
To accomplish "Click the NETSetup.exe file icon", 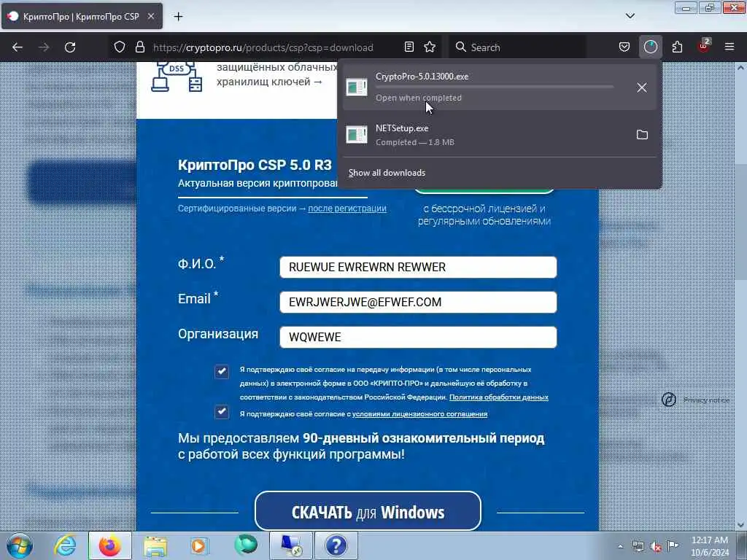I will point(356,135).
